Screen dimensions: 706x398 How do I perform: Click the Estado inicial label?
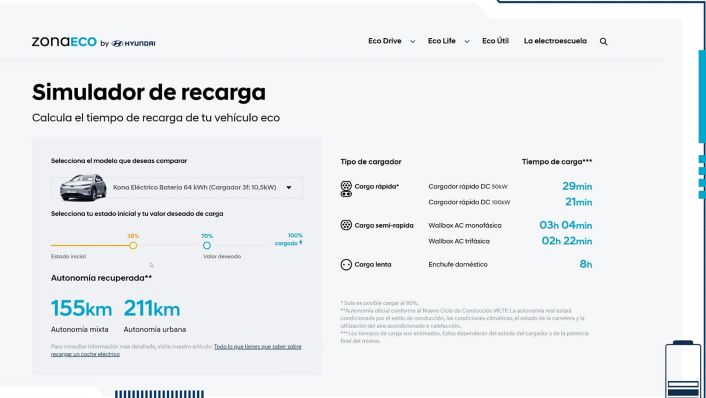pyautogui.click(x=68, y=256)
